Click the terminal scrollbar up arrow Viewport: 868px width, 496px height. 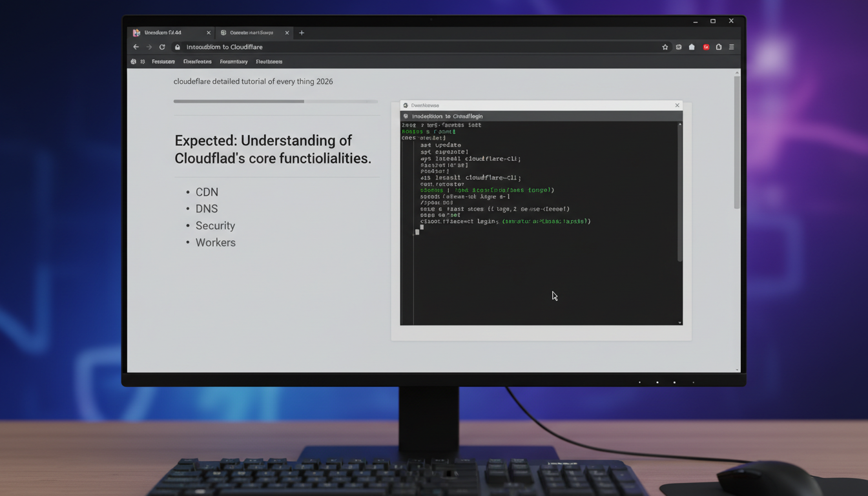point(679,124)
